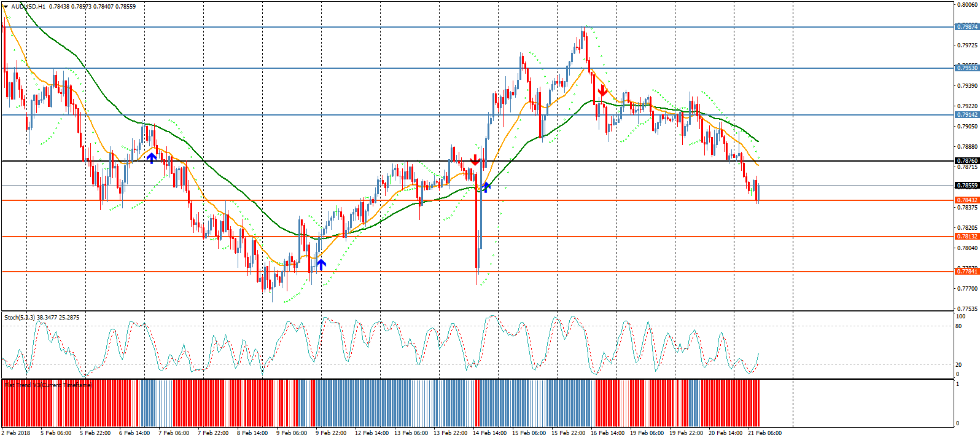
Task: Click the red down arrow near 14 Feb
Action: (475, 160)
